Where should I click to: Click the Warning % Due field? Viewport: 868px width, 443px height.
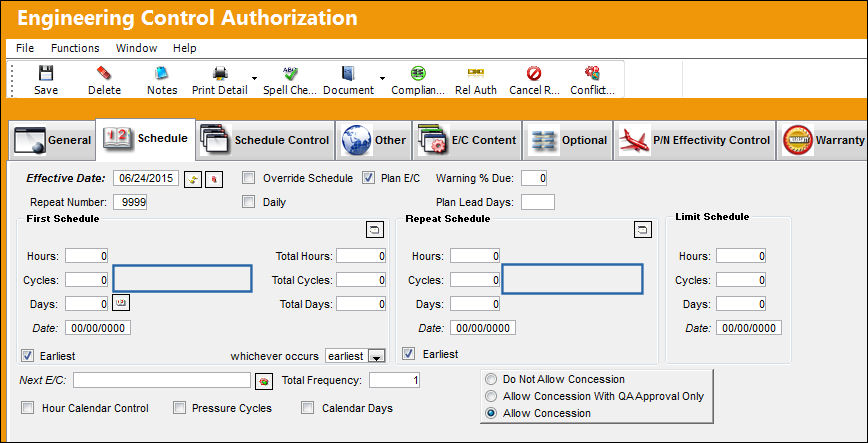(534, 178)
